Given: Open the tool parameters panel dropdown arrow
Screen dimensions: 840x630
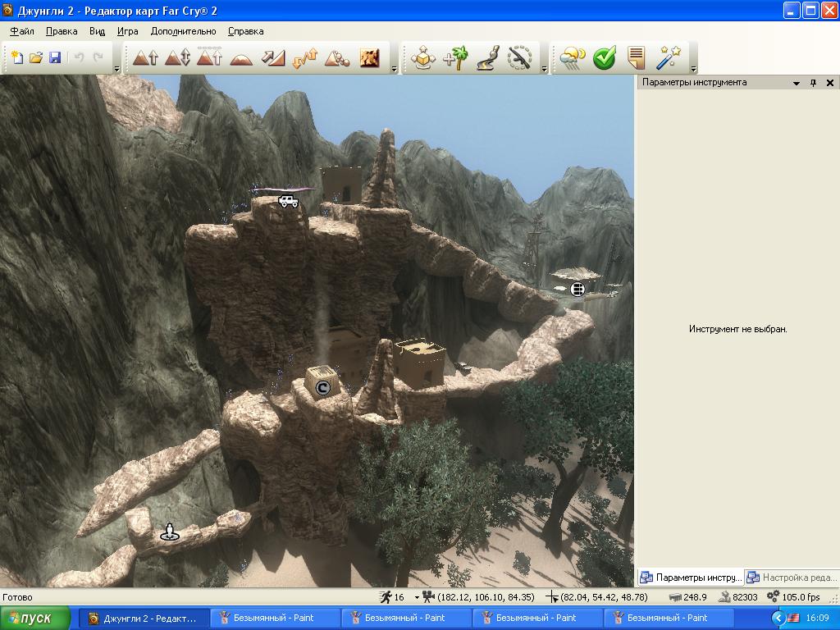Looking at the screenshot, I should point(796,83).
